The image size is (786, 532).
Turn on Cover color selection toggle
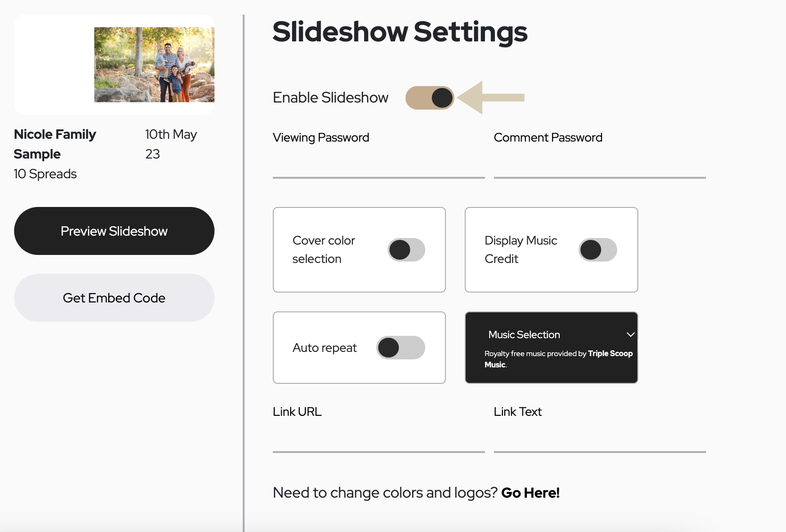point(406,250)
